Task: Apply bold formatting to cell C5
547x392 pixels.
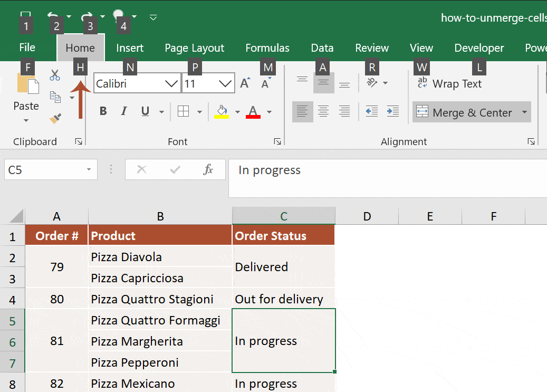Action: (103, 111)
